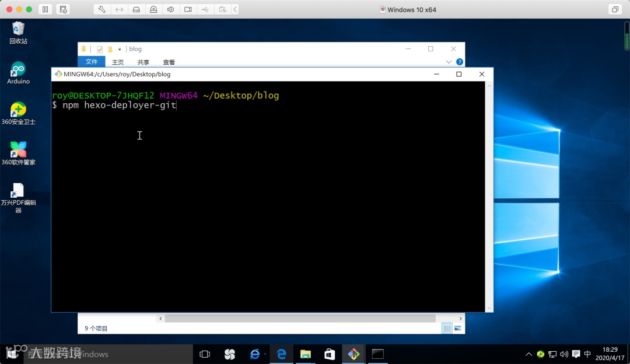Screen dimensions: 630x364
Task: Open the action center notification icon
Action: pyautogui.click(x=576, y=354)
